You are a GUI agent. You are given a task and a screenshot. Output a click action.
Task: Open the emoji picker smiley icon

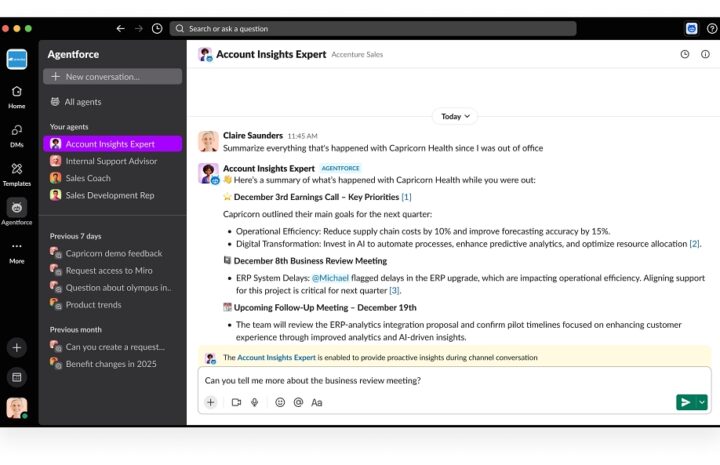(280, 403)
